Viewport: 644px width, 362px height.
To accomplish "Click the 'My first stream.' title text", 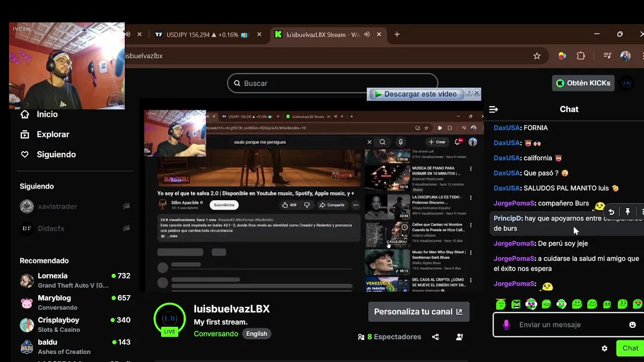I will (x=220, y=322).
